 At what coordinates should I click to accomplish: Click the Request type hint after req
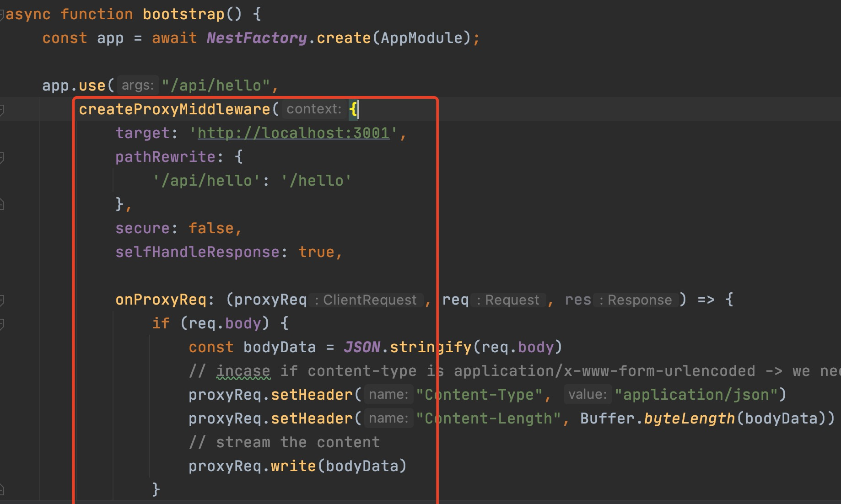[x=509, y=300]
